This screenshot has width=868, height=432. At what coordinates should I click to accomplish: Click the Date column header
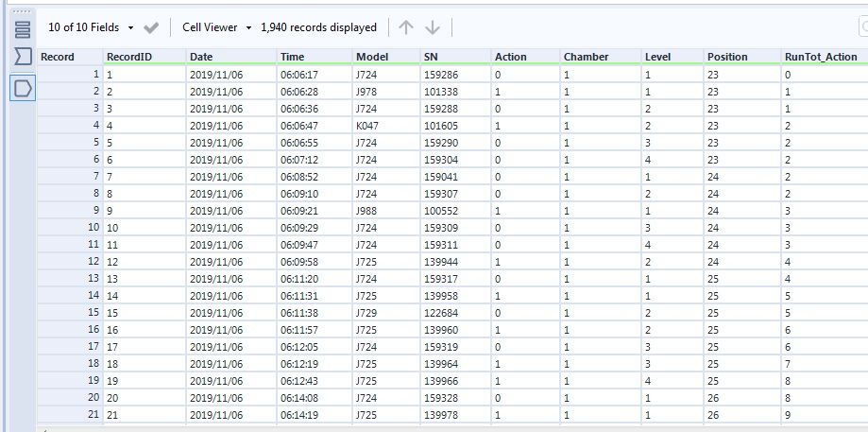point(231,57)
